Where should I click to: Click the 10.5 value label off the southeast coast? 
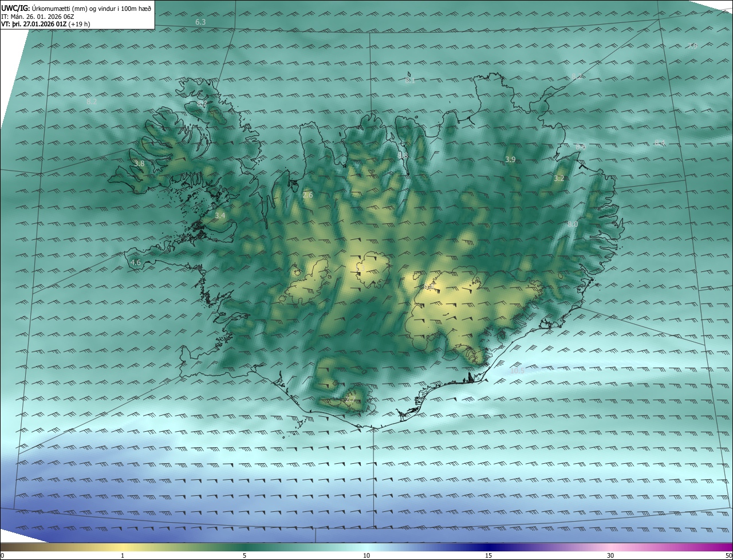(517, 370)
